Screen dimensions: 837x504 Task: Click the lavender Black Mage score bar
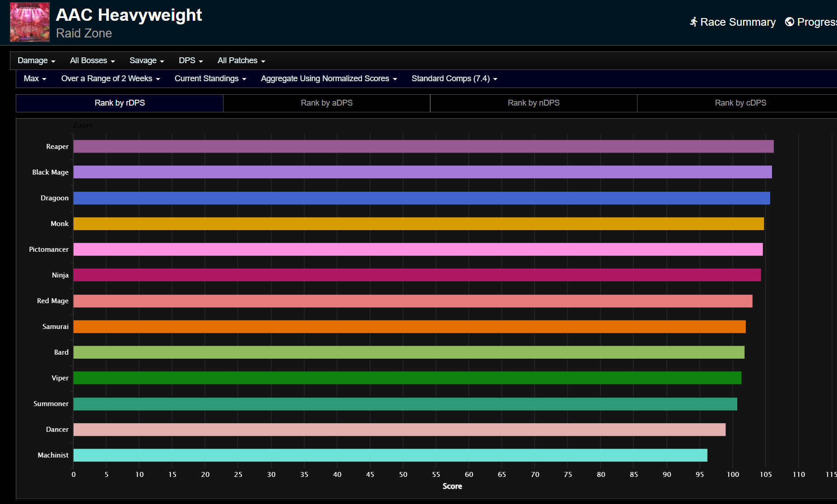pos(423,172)
